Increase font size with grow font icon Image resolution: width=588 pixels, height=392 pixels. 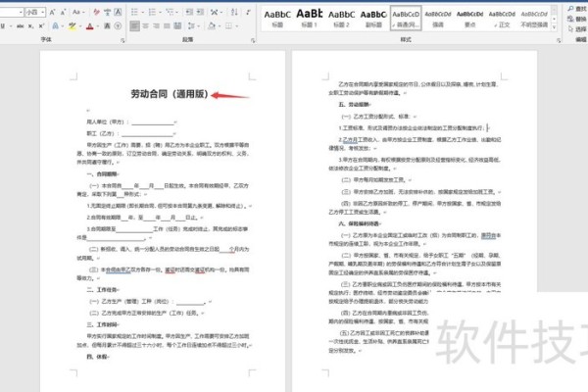pyautogui.click(x=52, y=13)
